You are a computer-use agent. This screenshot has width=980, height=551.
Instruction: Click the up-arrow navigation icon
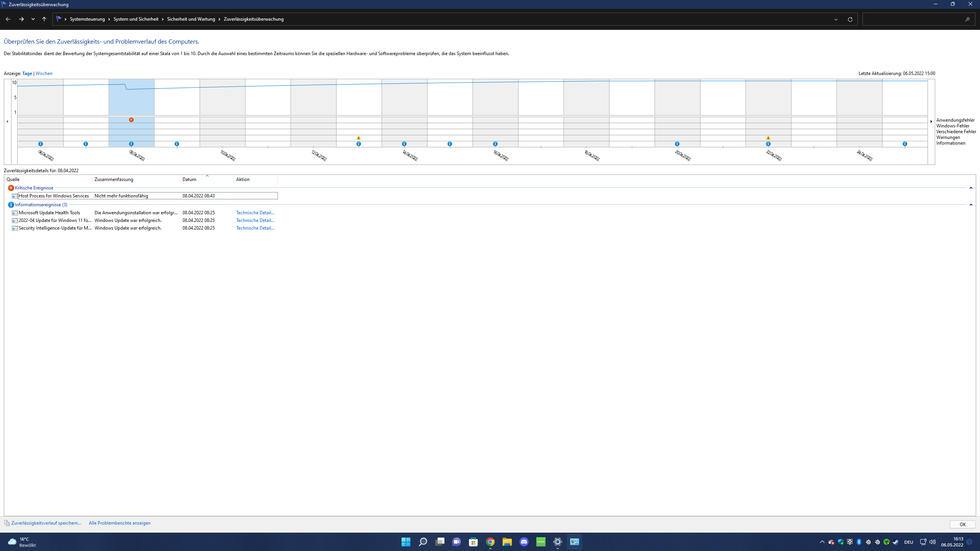coord(44,19)
